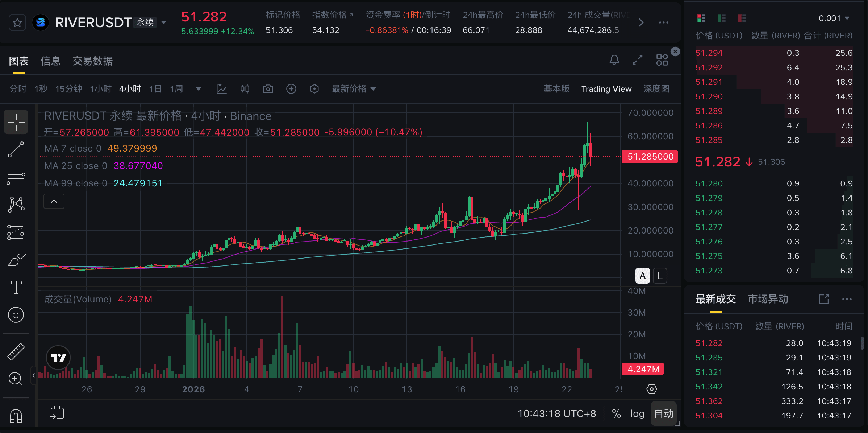
Task: Enable auto scale mode button
Action: 664,414
